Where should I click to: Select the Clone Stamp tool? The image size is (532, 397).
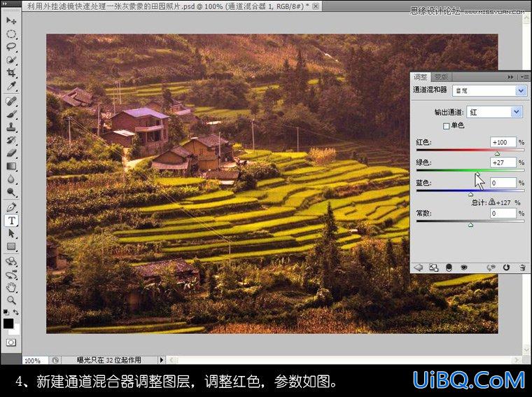11,127
